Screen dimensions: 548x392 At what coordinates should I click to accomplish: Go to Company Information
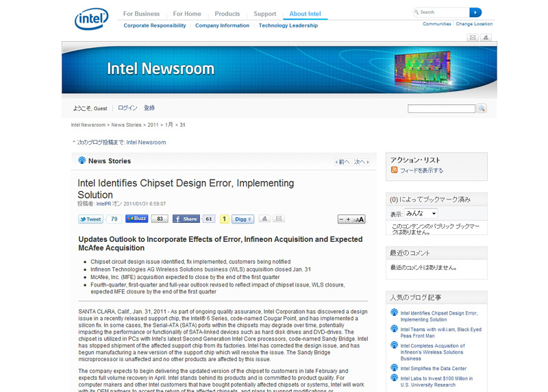pos(222,25)
